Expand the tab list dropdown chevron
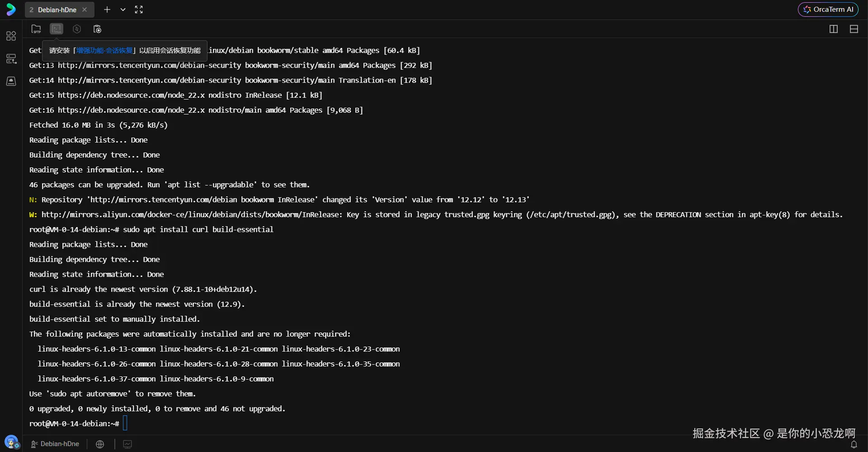 123,10
